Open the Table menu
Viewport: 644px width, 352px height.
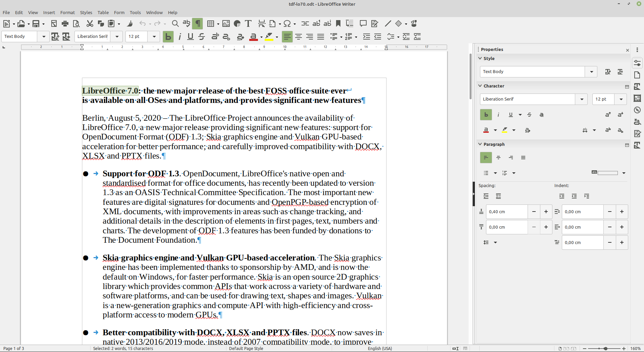pyautogui.click(x=103, y=13)
